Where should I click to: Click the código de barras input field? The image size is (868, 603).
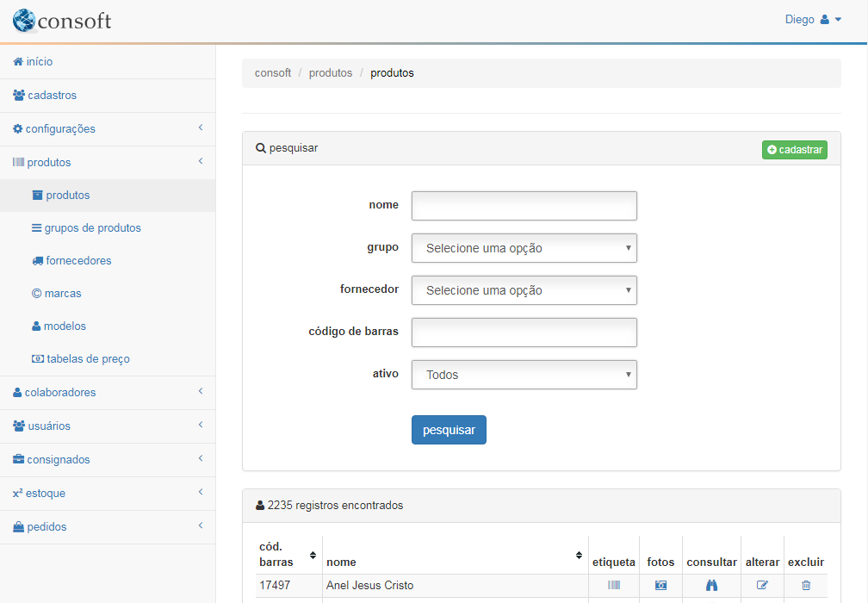point(524,333)
